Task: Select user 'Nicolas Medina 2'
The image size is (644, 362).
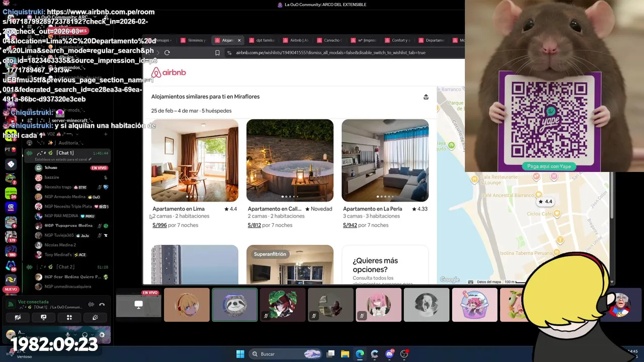Action: tap(71, 245)
